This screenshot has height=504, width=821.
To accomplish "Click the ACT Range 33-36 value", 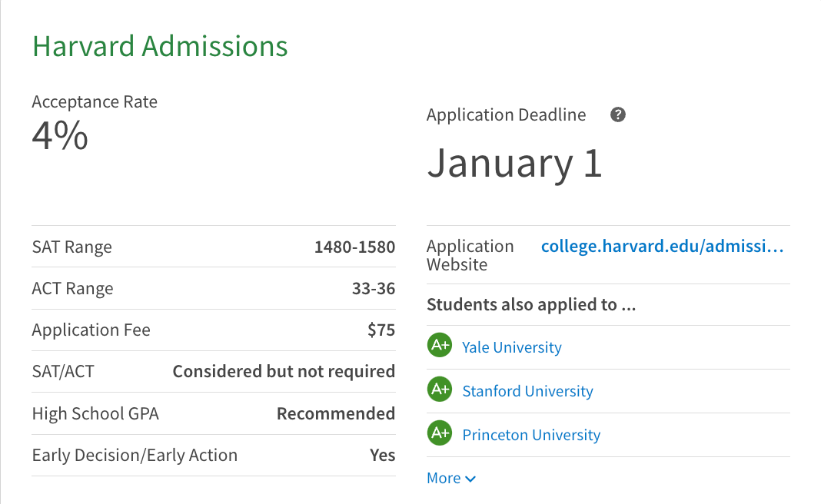I will tap(373, 289).
